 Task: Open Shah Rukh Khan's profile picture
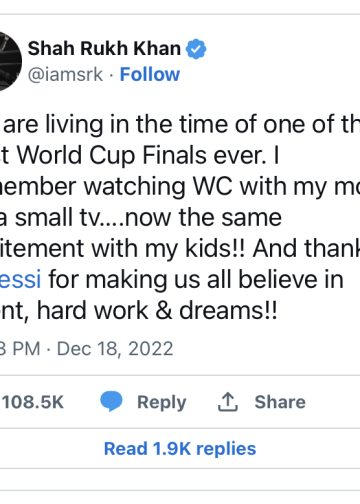tap(10, 61)
